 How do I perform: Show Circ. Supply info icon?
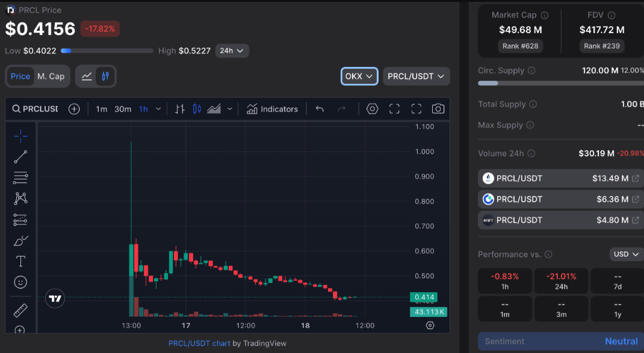[531, 70]
